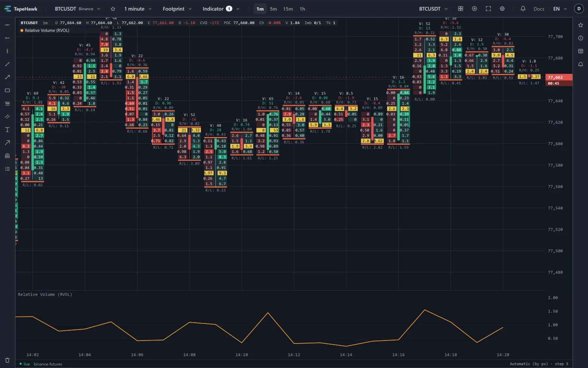Image resolution: width=588 pixels, height=368 pixels.
Task: Click the countdown timer 00:45
Action: (x=559, y=83)
